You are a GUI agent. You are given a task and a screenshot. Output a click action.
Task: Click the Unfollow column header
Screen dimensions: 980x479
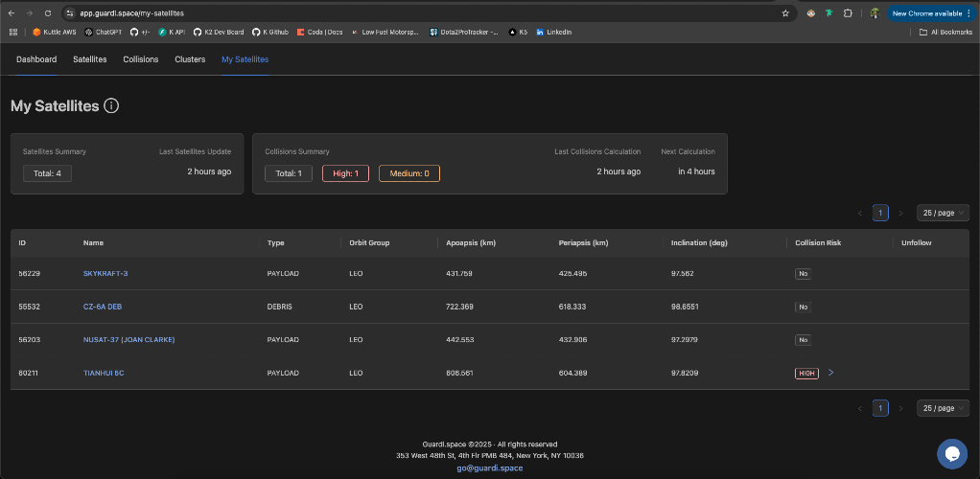pyautogui.click(x=917, y=243)
